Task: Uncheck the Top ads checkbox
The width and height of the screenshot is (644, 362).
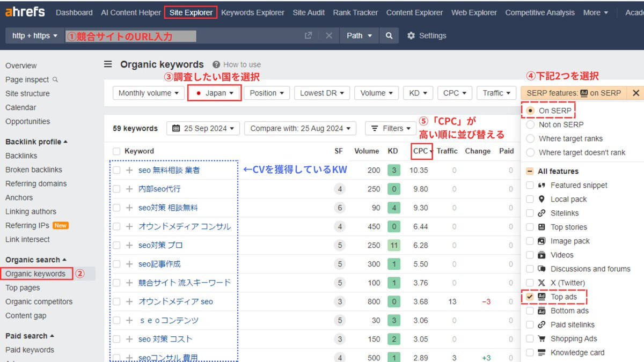Action: [x=530, y=297]
